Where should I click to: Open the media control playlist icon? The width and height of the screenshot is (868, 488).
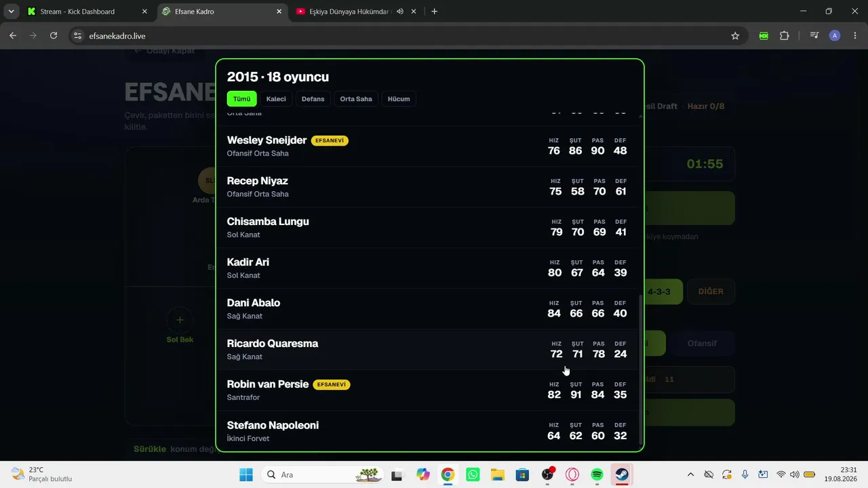pyautogui.click(x=814, y=36)
